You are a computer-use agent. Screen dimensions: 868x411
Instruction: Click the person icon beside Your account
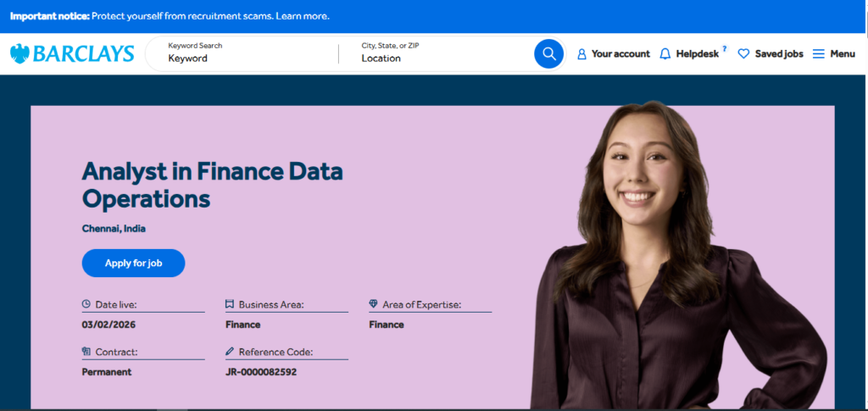[x=581, y=54]
